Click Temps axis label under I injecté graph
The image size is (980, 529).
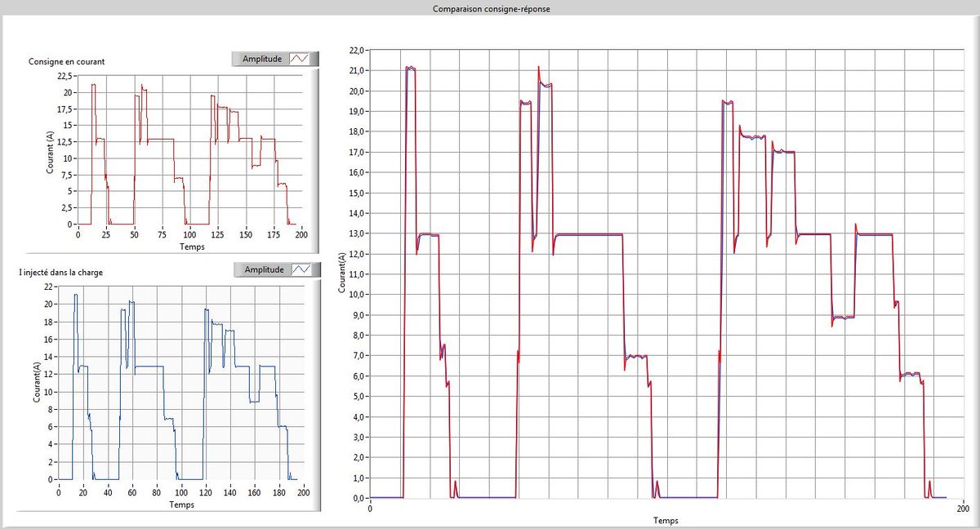(180, 505)
